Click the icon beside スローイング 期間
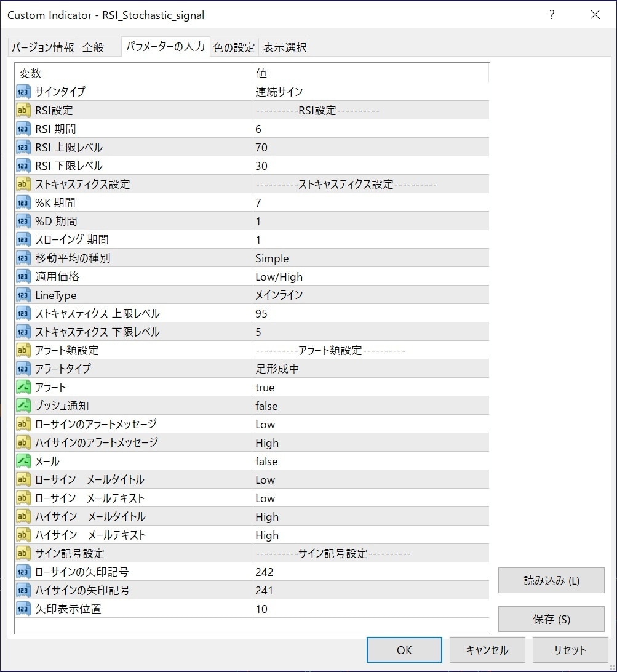The height and width of the screenshot is (672, 617). [23, 239]
